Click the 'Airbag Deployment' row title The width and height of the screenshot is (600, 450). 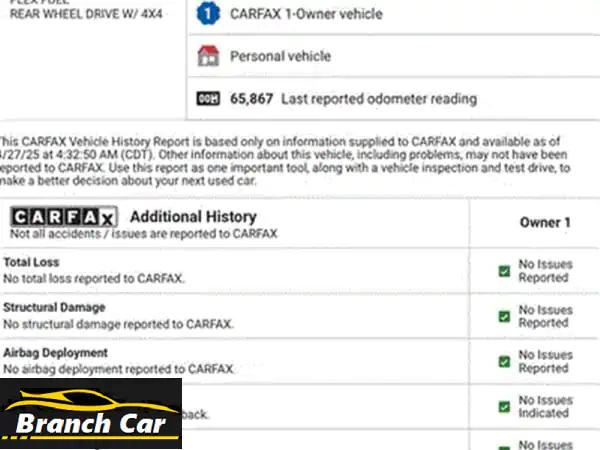coord(55,353)
